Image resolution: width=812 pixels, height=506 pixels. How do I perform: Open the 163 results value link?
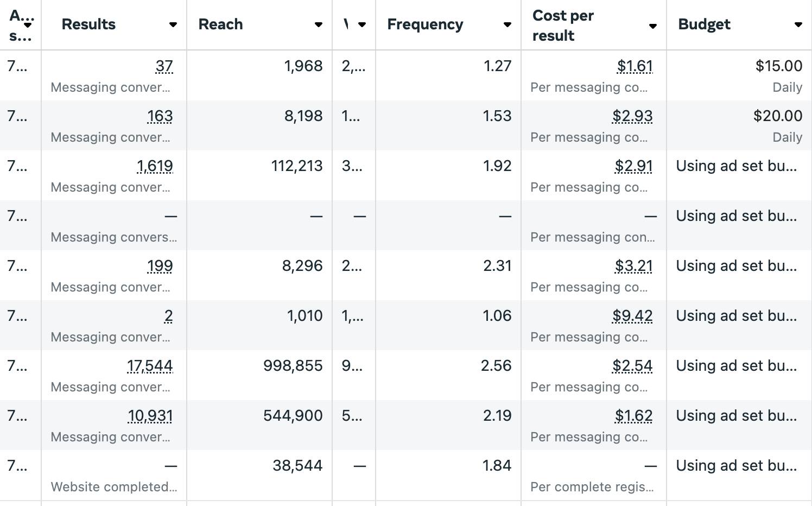tap(160, 116)
